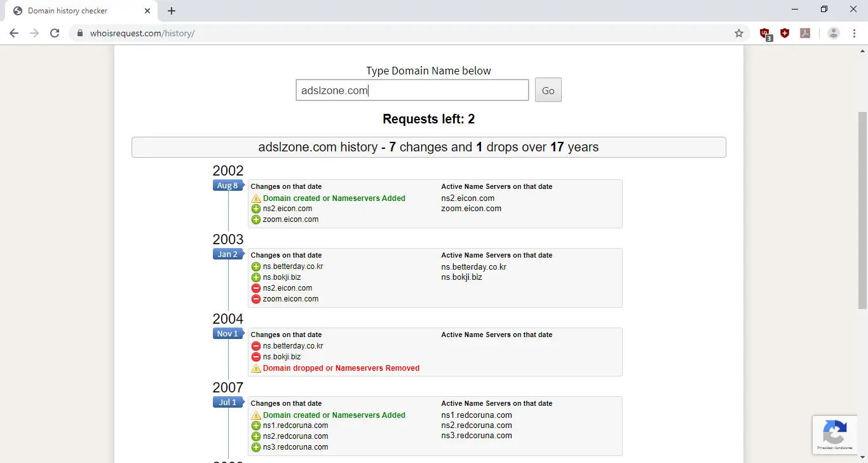Click the plus icon beside ns2.eicon.com in 2002
The image size is (868, 463).
coord(256,209)
